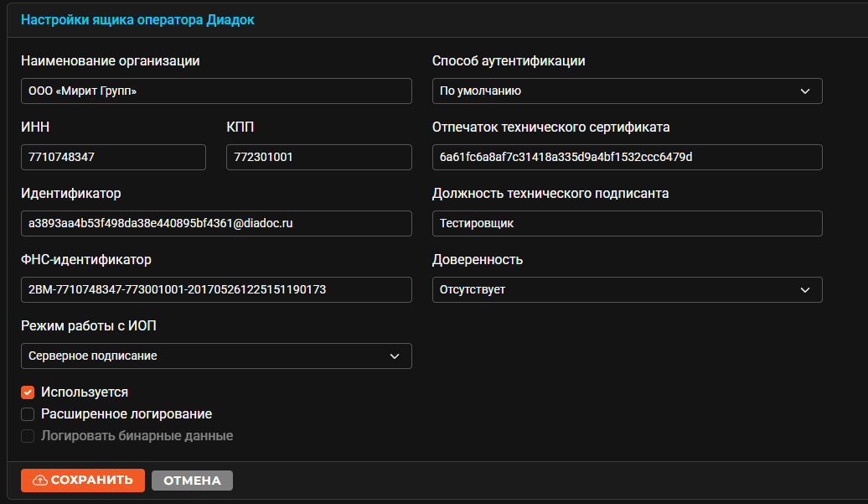Click chevron arrow of Отсутствует dropdown
This screenshot has height=504, width=868.
coord(805,289)
